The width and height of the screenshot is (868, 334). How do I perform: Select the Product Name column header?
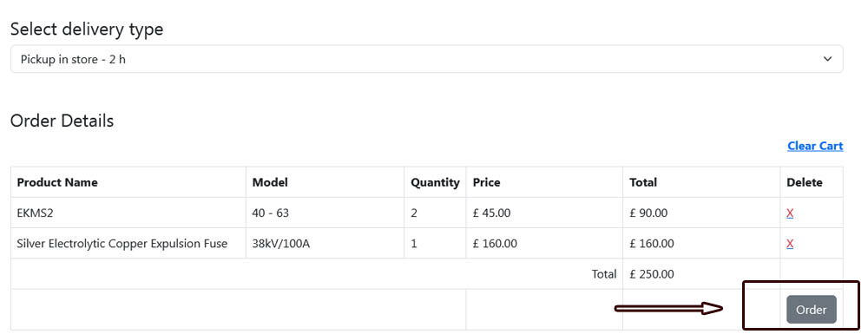pyautogui.click(x=57, y=182)
